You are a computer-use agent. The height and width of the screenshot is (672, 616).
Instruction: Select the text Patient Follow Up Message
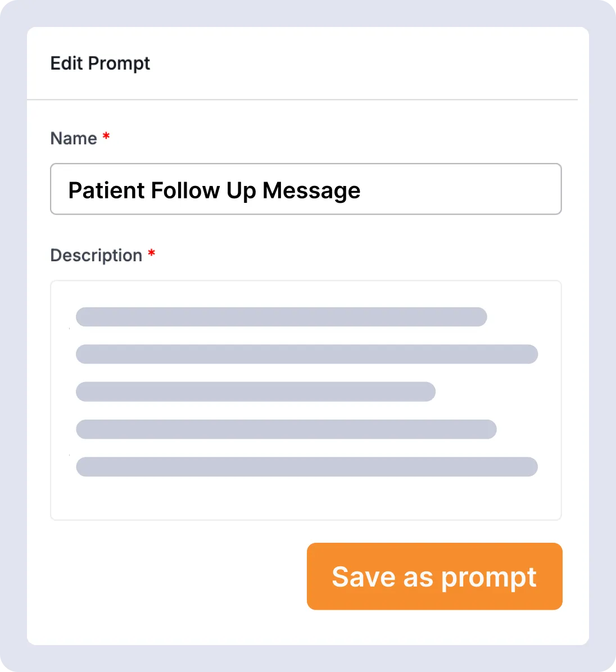(x=214, y=190)
